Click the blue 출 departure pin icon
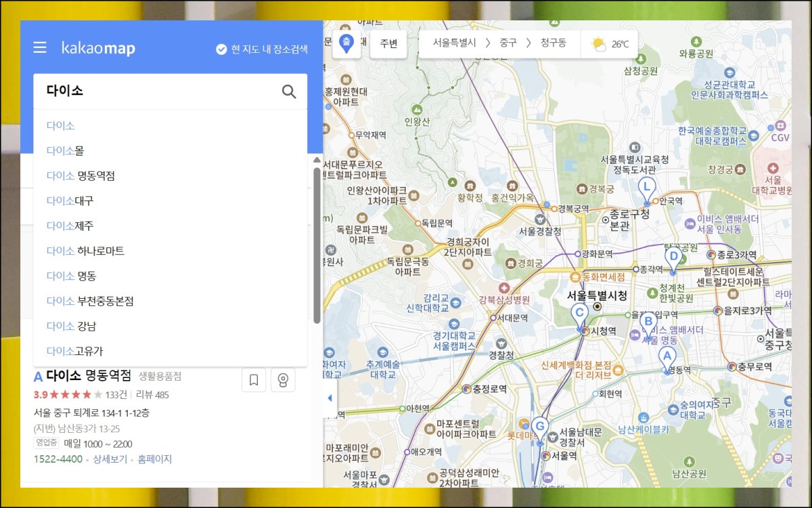The height and width of the screenshot is (508, 812). point(346,44)
